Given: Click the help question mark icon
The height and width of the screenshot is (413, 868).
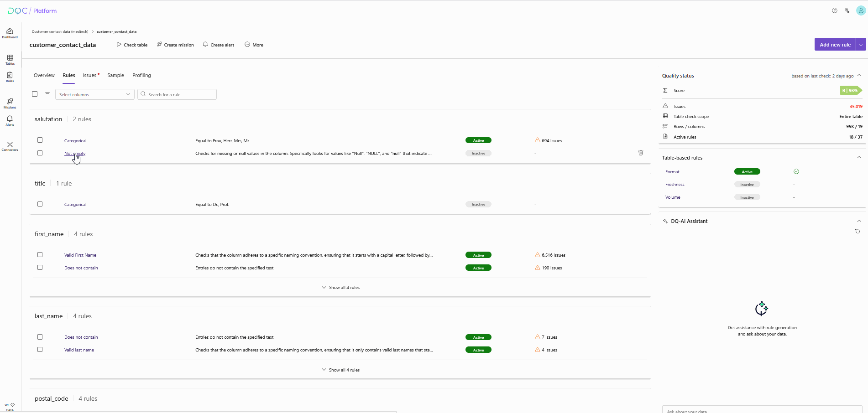Looking at the screenshot, I should 835,11.
